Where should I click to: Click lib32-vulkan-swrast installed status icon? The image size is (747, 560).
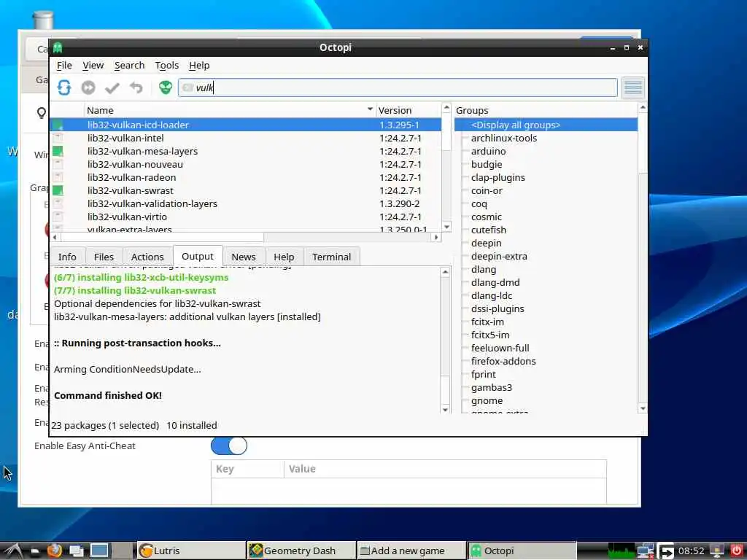(58, 190)
